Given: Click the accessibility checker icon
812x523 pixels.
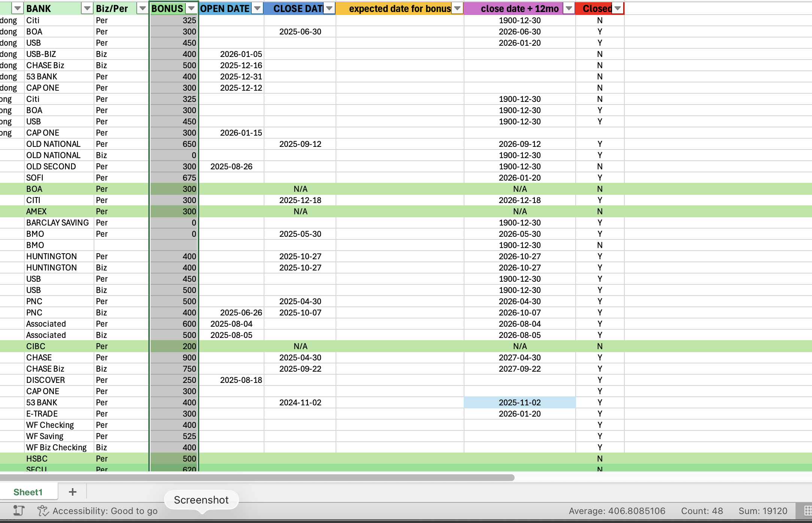Looking at the screenshot, I should [43, 511].
